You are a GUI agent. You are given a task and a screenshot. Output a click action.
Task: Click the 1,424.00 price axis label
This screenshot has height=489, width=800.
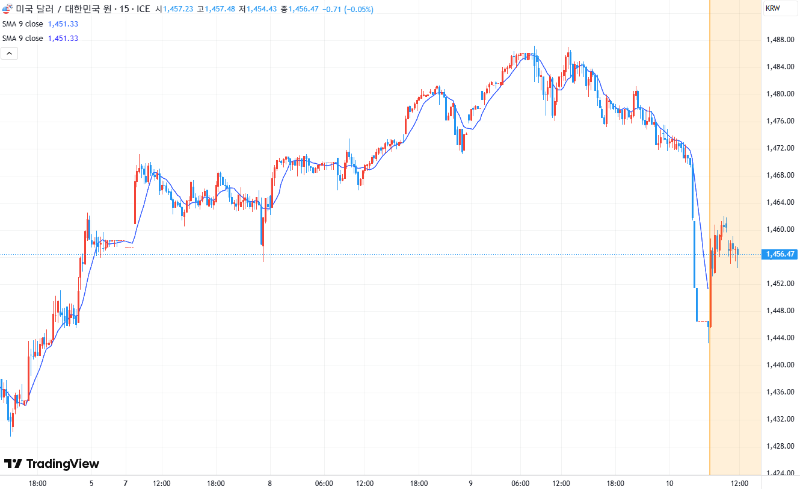[779, 472]
